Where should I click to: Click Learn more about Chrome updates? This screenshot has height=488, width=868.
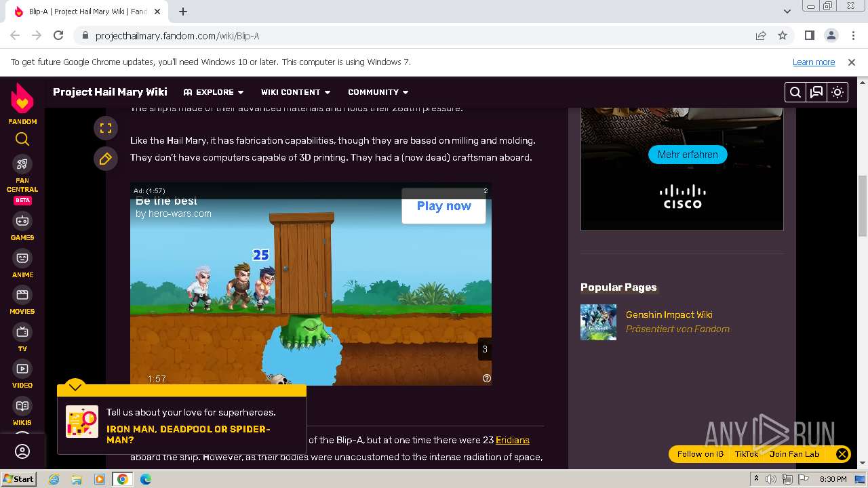814,62
